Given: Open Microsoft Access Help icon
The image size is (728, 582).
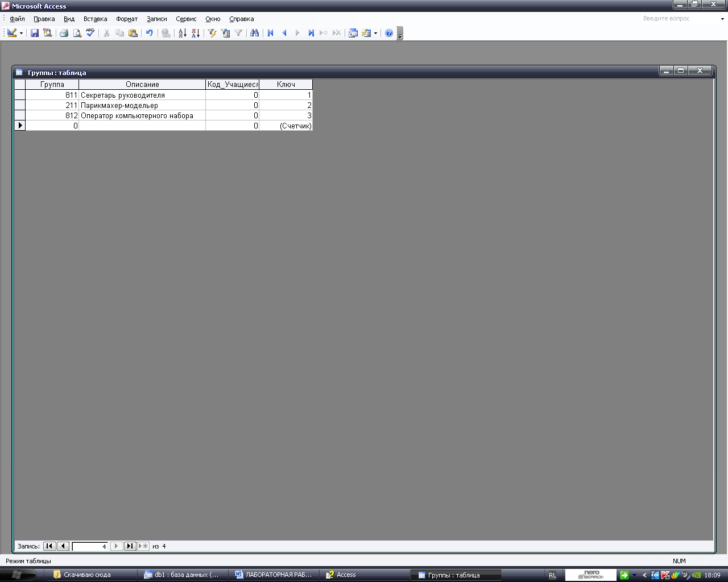Looking at the screenshot, I should [389, 33].
